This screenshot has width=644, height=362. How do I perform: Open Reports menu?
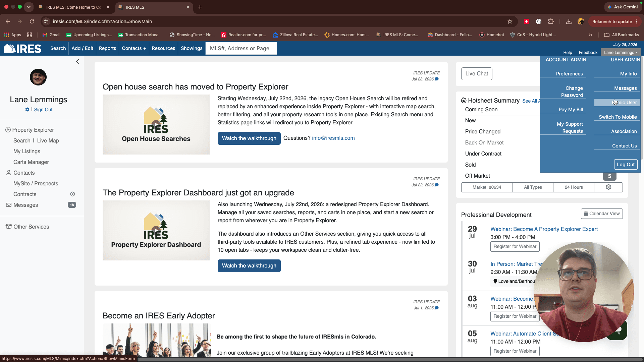tap(107, 48)
